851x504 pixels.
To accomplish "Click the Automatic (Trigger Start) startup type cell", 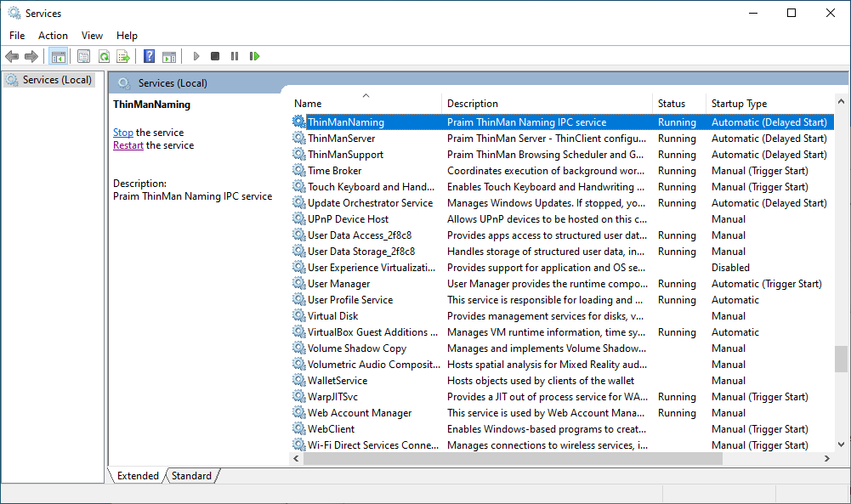I will (x=766, y=283).
